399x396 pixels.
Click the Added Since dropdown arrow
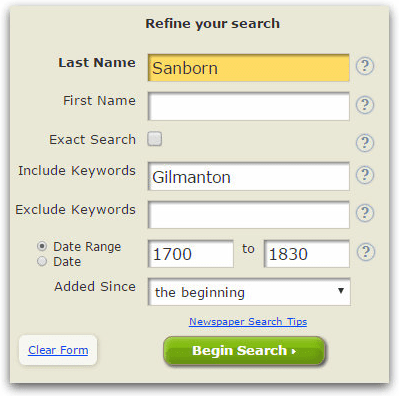(341, 291)
